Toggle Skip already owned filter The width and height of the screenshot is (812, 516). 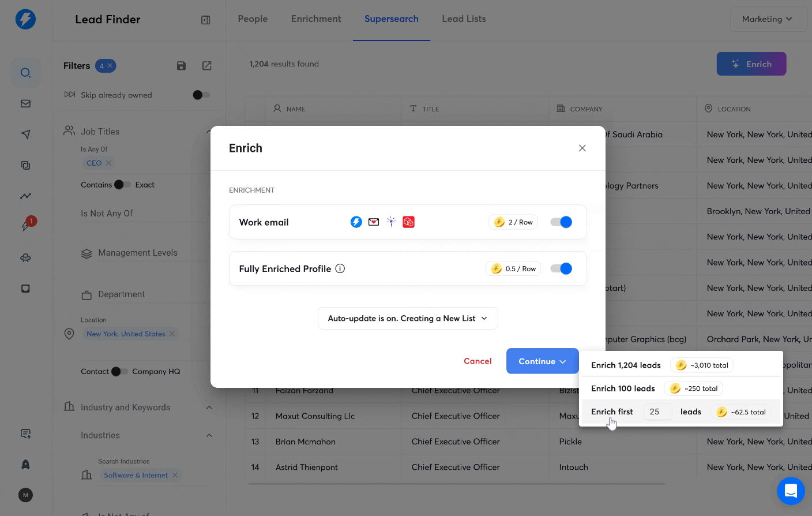click(201, 95)
